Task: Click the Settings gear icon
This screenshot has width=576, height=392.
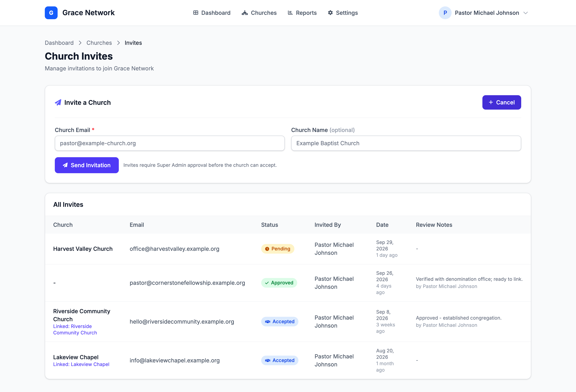Action: [x=330, y=13]
